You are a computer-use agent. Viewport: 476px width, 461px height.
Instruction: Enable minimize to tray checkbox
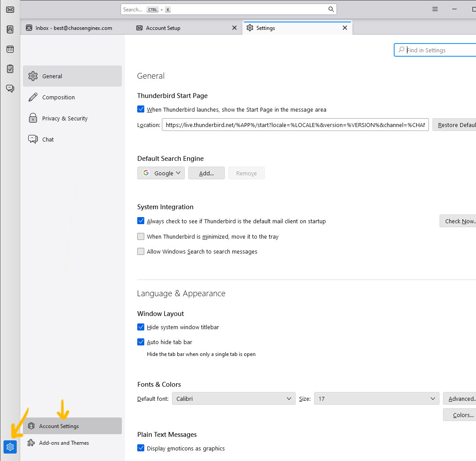tap(141, 236)
